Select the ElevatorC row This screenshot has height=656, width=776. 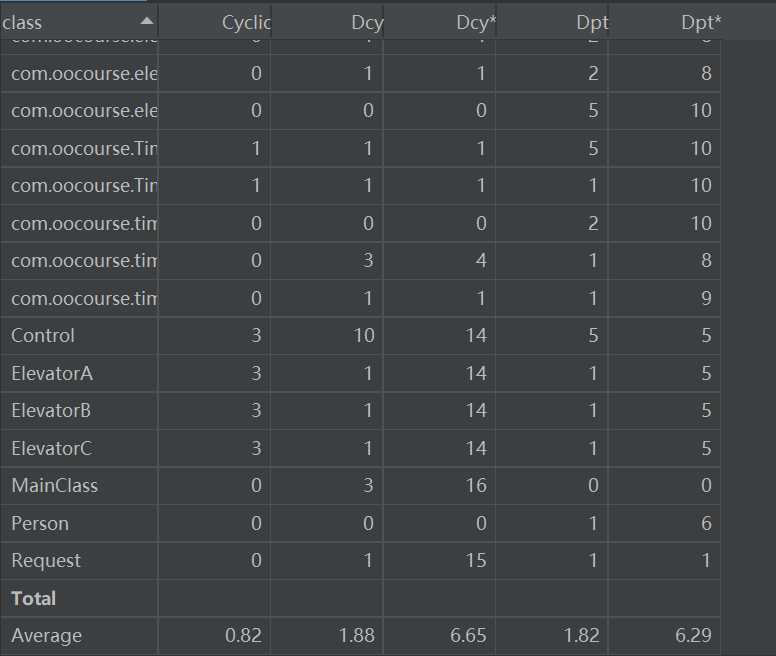click(360, 448)
